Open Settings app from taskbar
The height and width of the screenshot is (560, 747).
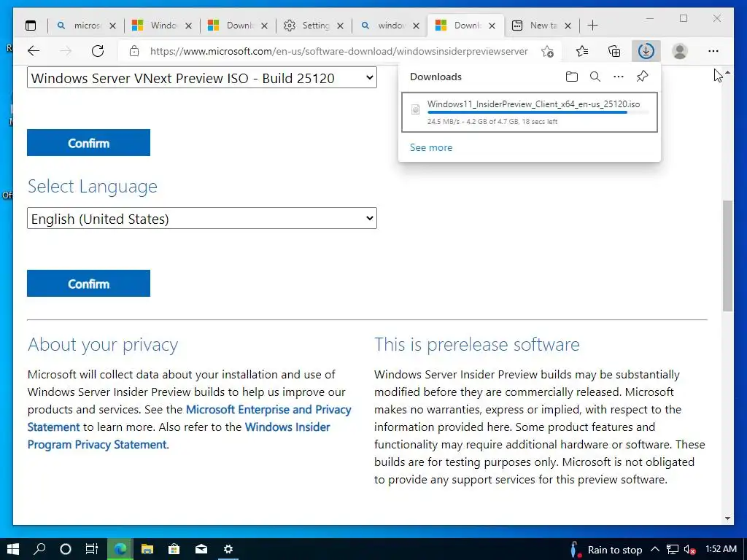[x=228, y=550]
